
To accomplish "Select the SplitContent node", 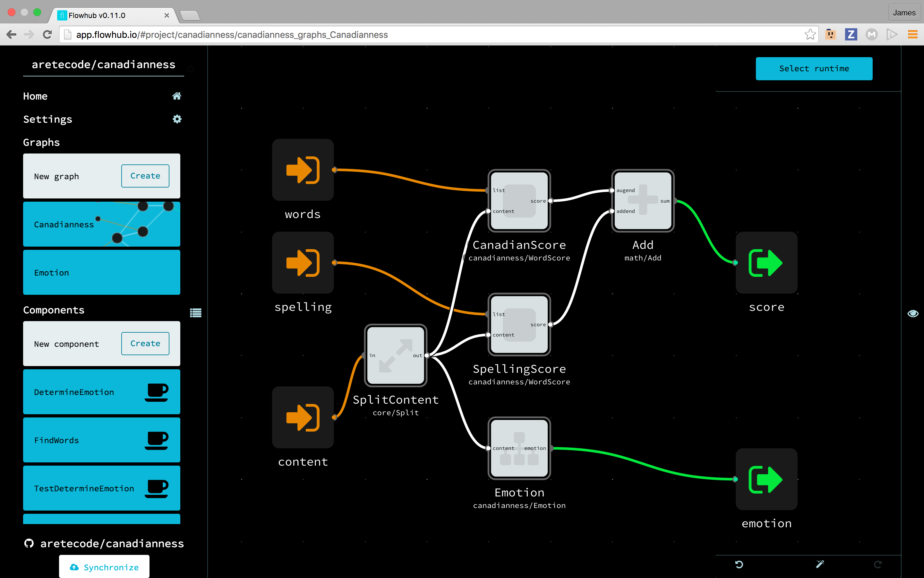I will tap(396, 355).
